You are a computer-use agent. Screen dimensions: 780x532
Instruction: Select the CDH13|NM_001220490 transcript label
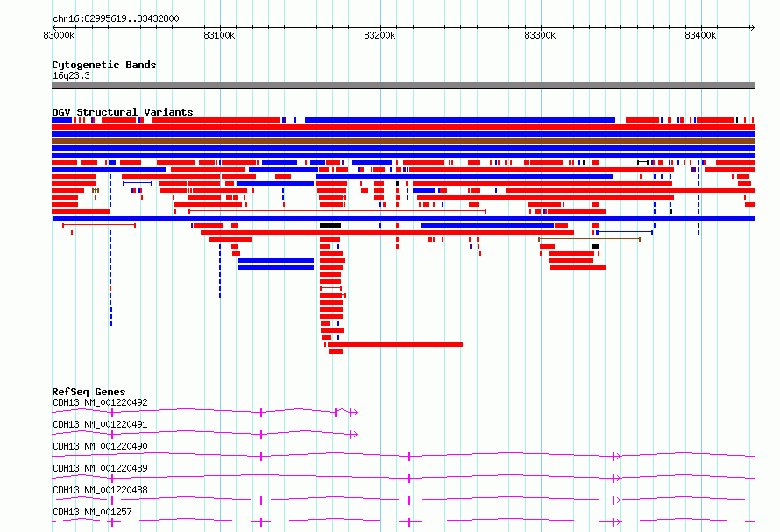[x=100, y=446]
